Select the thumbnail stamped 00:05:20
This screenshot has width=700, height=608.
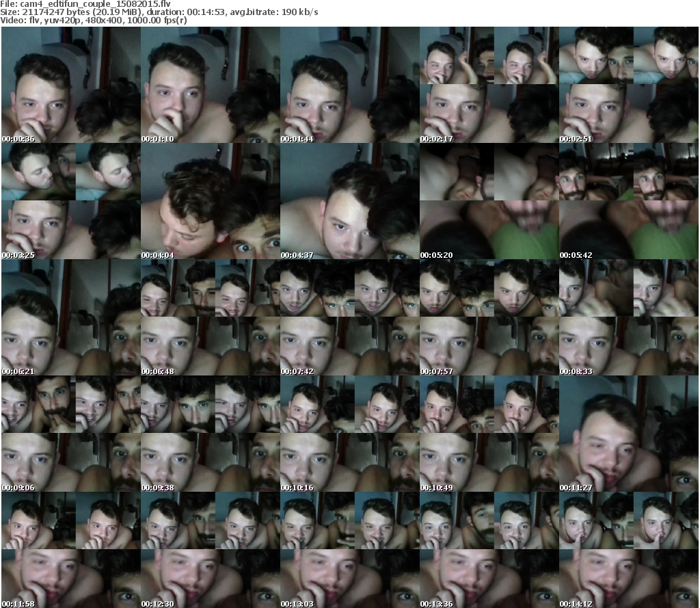click(x=489, y=201)
